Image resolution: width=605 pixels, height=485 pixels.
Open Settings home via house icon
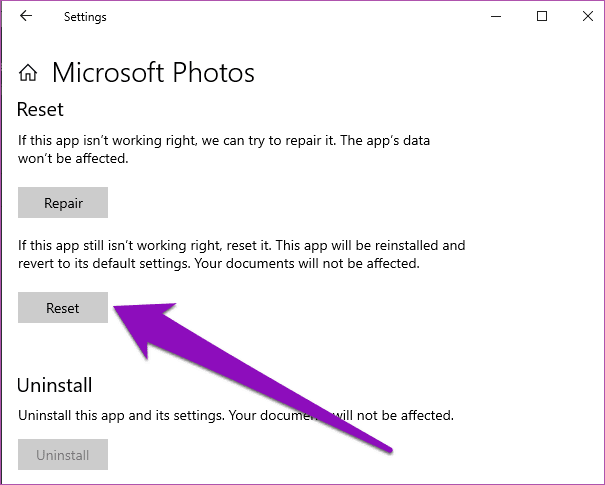[x=28, y=73]
